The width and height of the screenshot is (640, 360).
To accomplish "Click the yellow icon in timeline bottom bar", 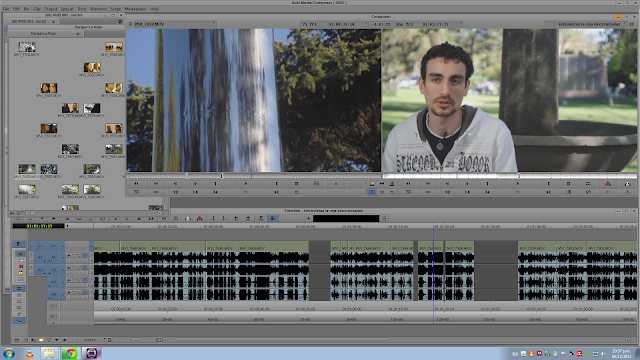I will (x=41, y=340).
